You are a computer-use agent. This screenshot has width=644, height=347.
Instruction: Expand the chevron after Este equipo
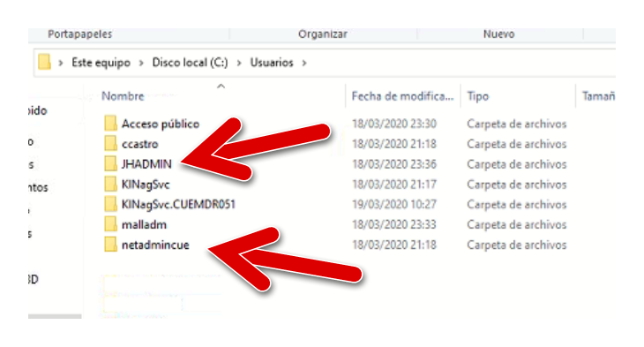(x=141, y=63)
